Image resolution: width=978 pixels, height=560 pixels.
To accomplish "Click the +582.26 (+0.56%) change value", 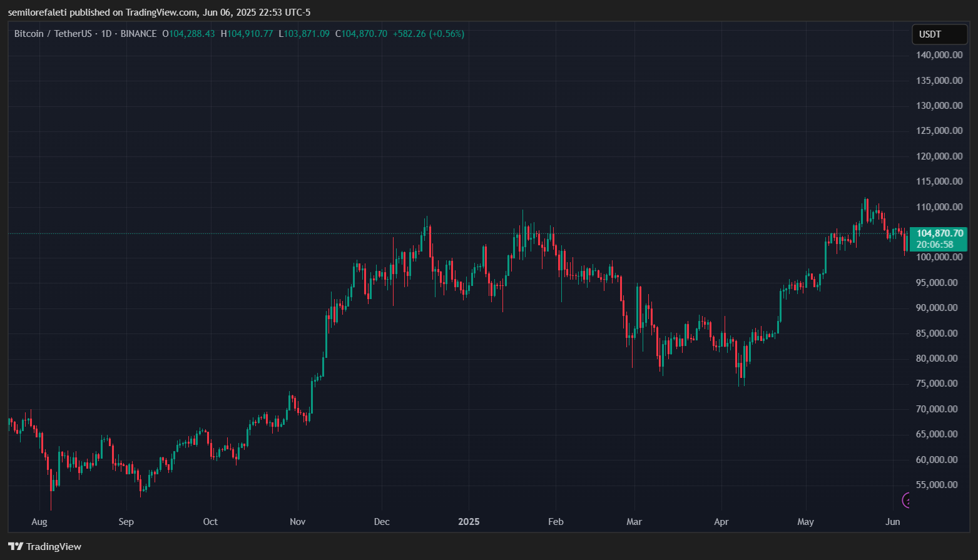I will [428, 34].
